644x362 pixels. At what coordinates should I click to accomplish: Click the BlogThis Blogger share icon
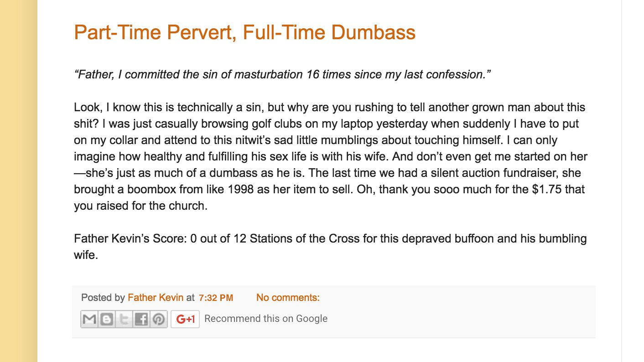pyautogui.click(x=107, y=319)
